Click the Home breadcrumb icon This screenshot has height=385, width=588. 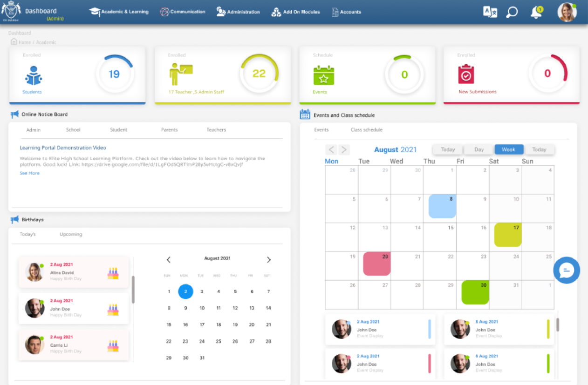pos(14,41)
